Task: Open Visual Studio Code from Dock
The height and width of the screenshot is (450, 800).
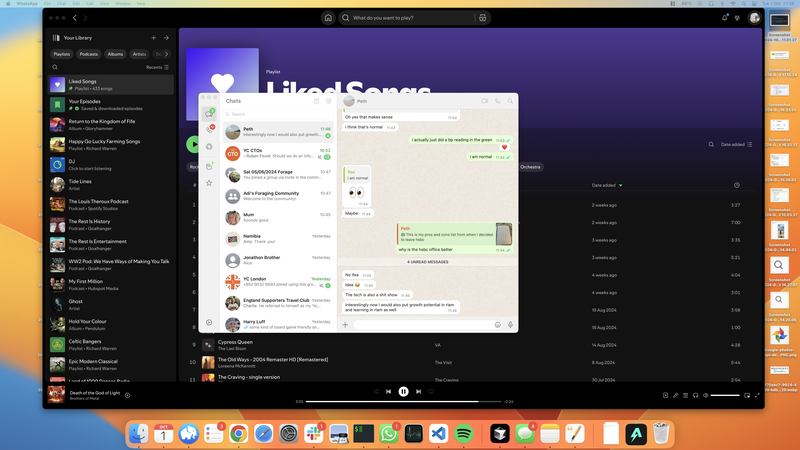Action: (x=438, y=434)
